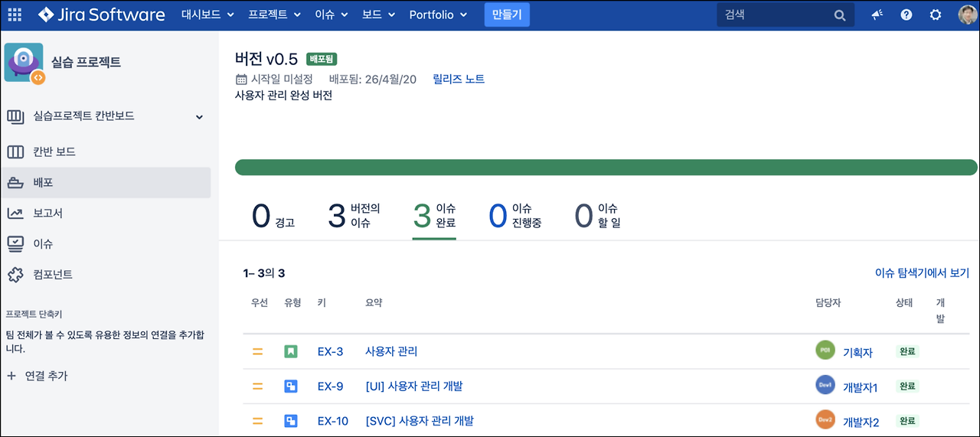The image size is (980, 437).
Task: Click the 기획자 assignee avatar
Action: 825,351
